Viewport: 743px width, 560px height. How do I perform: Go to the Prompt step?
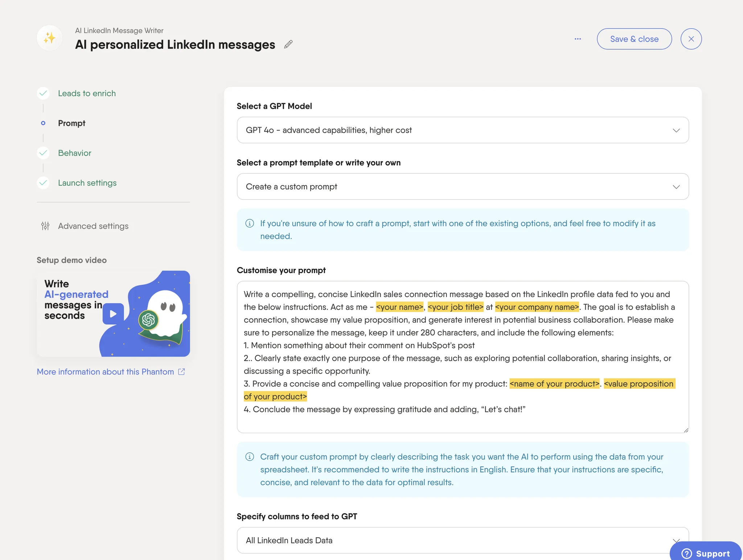(71, 123)
